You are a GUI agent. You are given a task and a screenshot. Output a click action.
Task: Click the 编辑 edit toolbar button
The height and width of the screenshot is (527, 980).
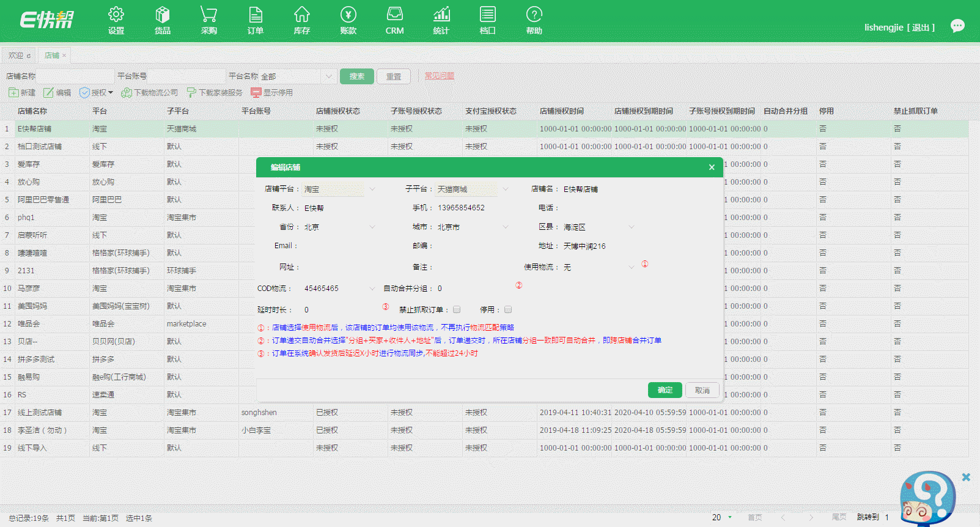(x=57, y=93)
